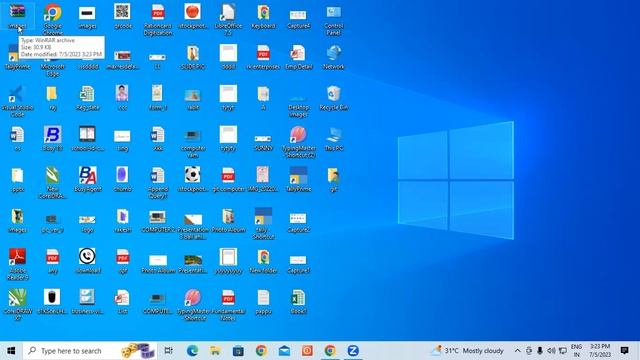Launch the Busy 18 application shortcut
The image size is (640, 360).
(53, 139)
